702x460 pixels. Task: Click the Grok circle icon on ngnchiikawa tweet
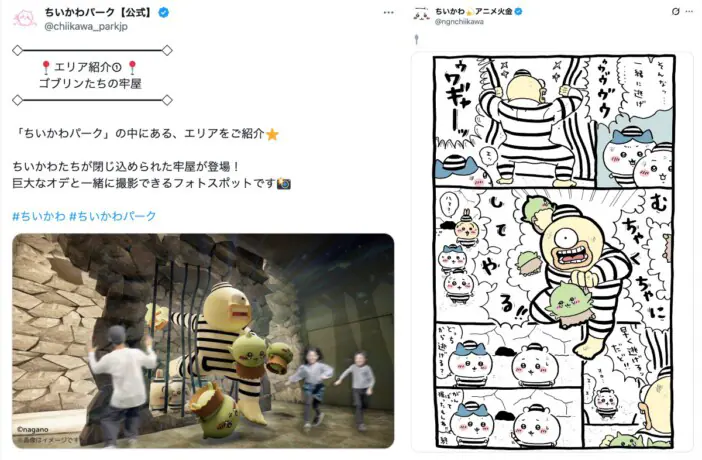(x=676, y=12)
